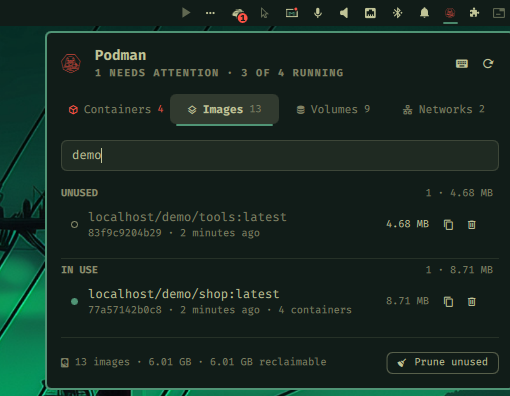The height and width of the screenshot is (396, 510).
Task: Click the play icon in top bar
Action: tap(186, 13)
